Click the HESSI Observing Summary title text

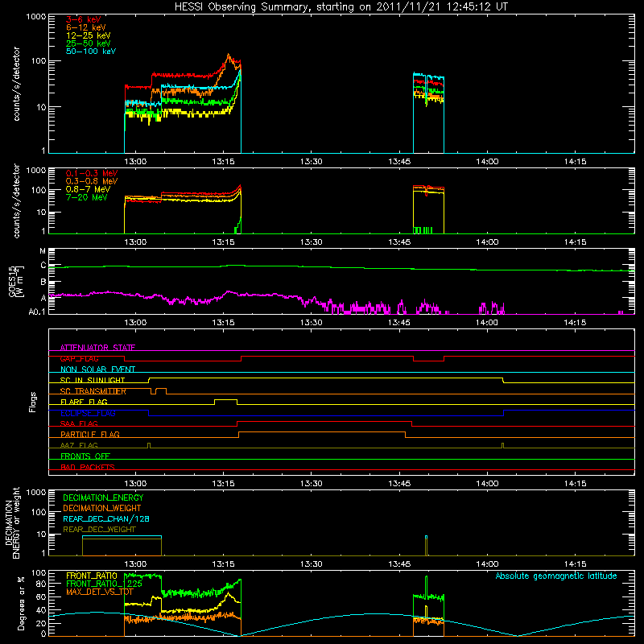click(341, 7)
